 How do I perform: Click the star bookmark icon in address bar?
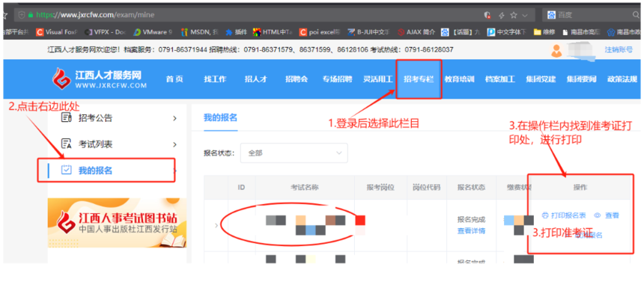[x=514, y=15]
